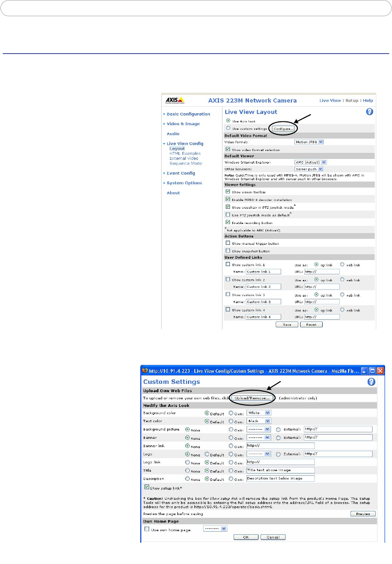Image resolution: width=392 pixels, height=564 pixels.
Task: Select Default radio for Logo
Action: coord(207,454)
